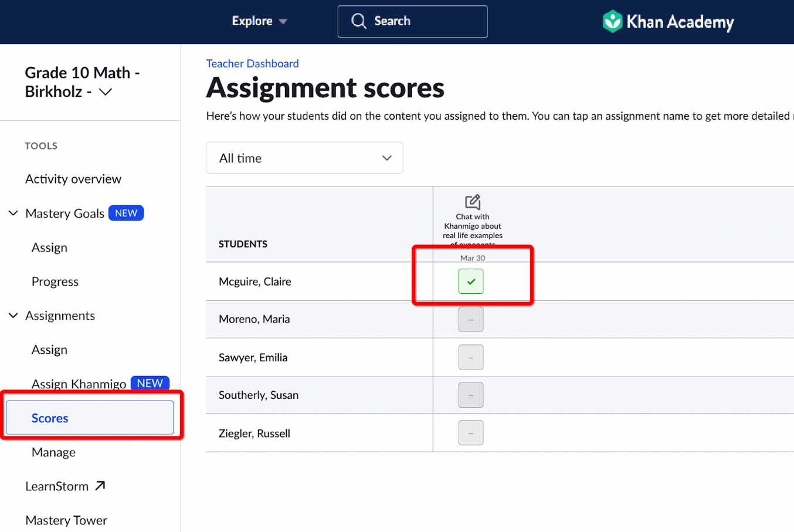Viewport: 794px width, 532px height.
Task: Click Maria Moreno's empty score cell
Action: [471, 319]
